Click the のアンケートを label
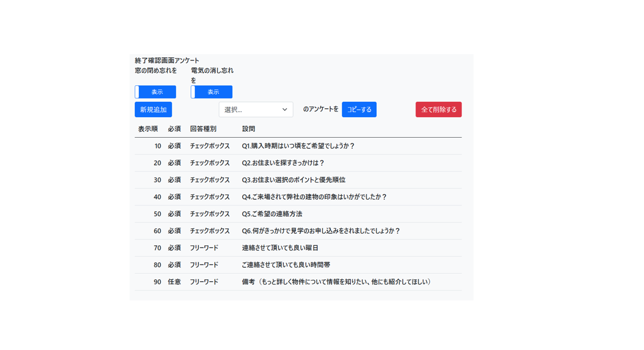Screen dimensions: 644x350 pos(321,109)
